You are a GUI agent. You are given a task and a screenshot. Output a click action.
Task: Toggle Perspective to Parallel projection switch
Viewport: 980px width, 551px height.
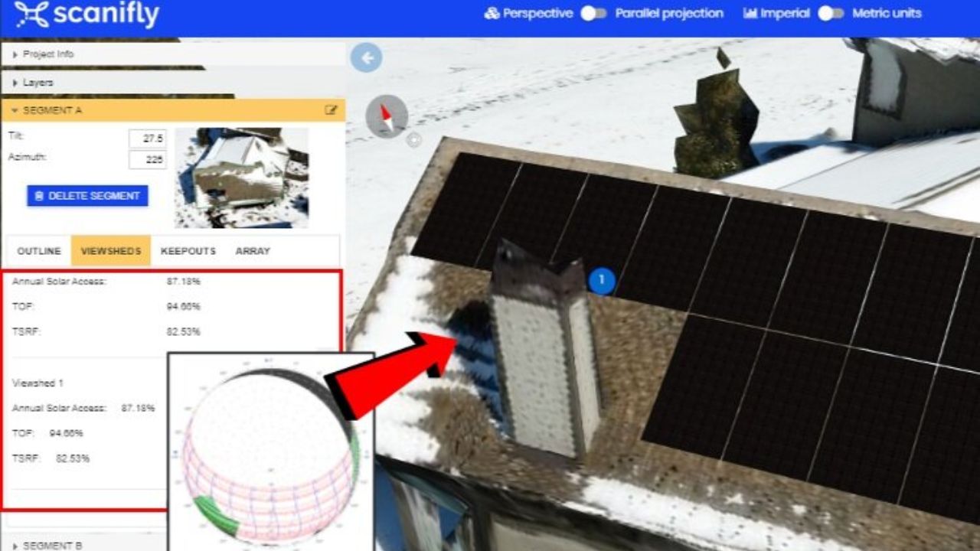(593, 14)
